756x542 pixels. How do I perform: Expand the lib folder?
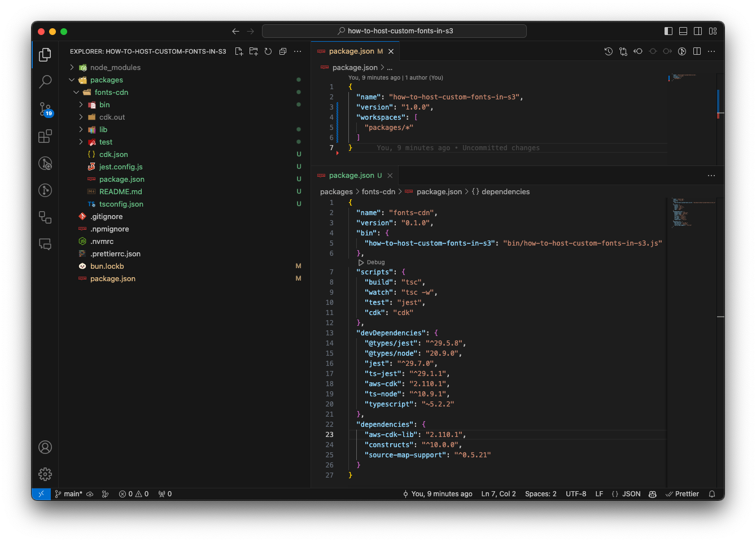tap(81, 129)
